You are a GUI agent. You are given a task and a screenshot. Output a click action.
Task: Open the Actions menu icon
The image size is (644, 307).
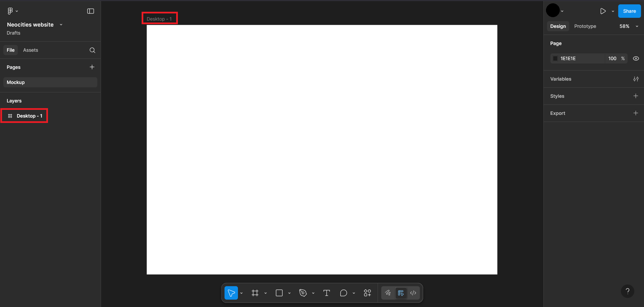367,293
